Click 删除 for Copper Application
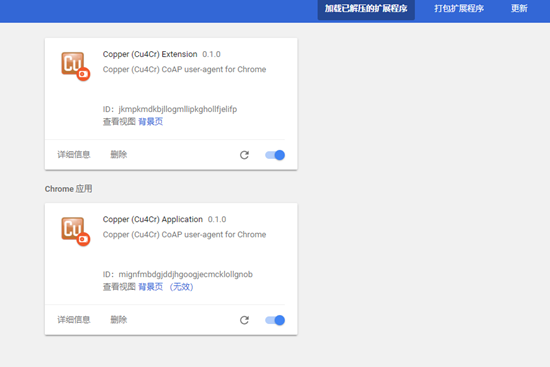 pos(119,320)
